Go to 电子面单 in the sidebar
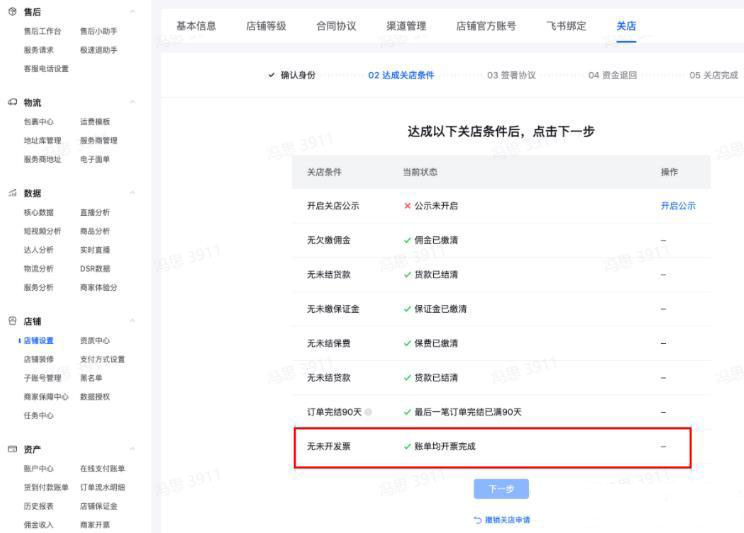744x533 pixels. click(x=95, y=159)
